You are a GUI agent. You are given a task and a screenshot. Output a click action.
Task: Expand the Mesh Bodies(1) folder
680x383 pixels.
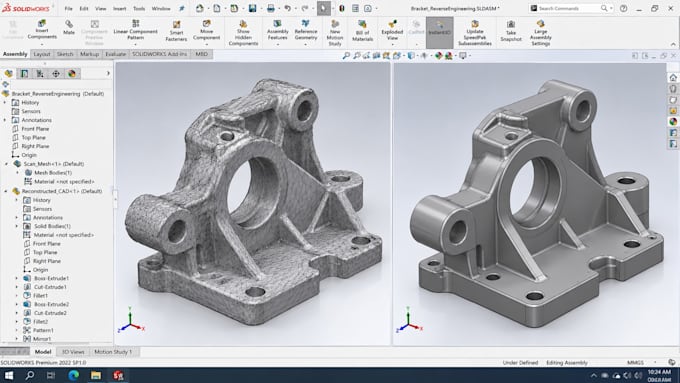(17, 173)
